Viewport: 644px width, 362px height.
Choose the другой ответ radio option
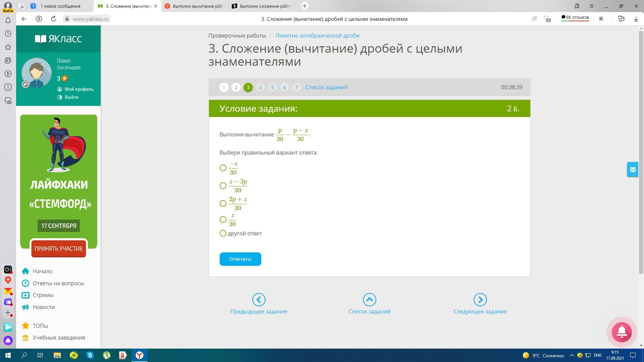pyautogui.click(x=223, y=233)
